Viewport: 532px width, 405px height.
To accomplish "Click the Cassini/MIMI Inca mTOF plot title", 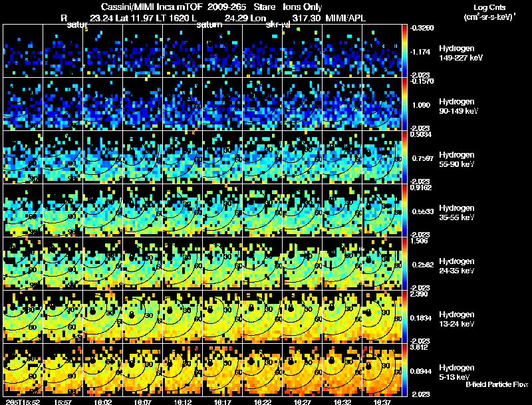I will tap(211, 7).
